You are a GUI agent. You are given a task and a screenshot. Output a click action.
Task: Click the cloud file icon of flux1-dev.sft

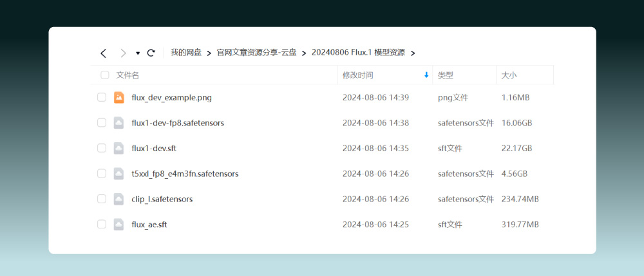pyautogui.click(x=119, y=148)
